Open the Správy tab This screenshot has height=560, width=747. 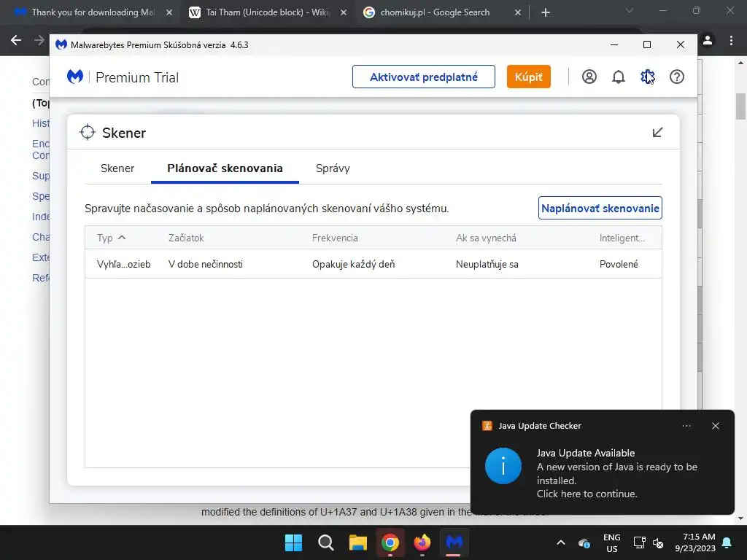pos(333,168)
